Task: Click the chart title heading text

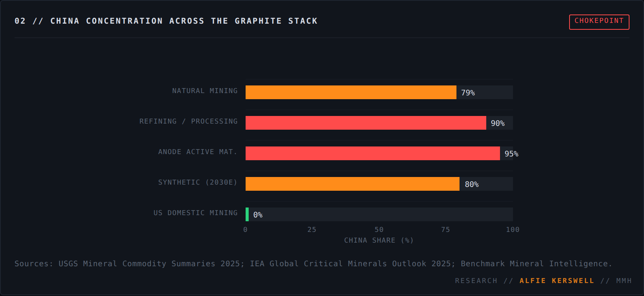Action: tap(166, 21)
